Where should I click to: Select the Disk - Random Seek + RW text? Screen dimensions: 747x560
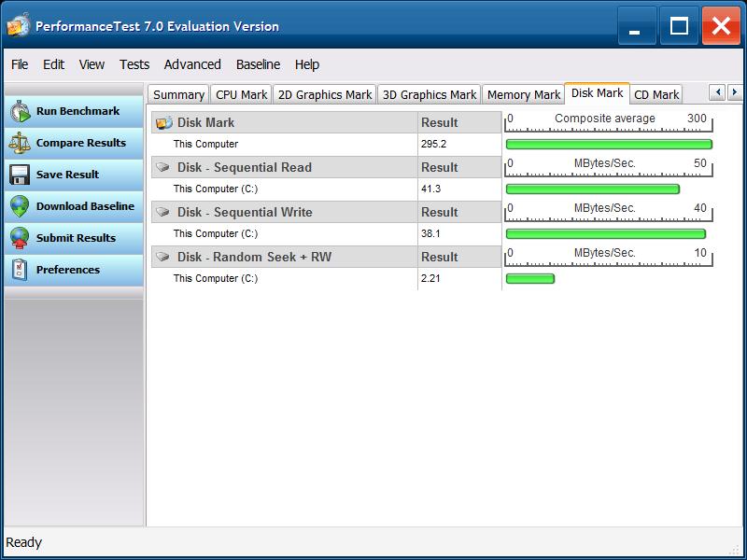pyautogui.click(x=254, y=257)
